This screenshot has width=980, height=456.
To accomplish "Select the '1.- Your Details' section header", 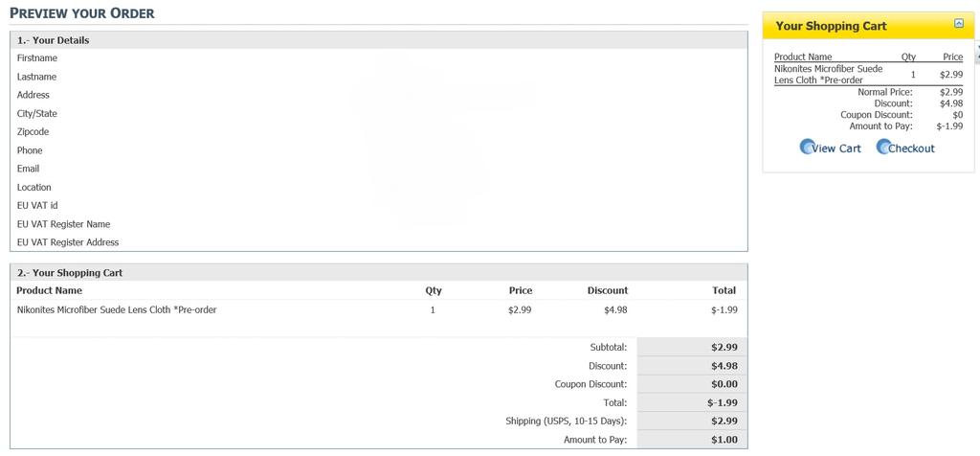I will point(54,40).
